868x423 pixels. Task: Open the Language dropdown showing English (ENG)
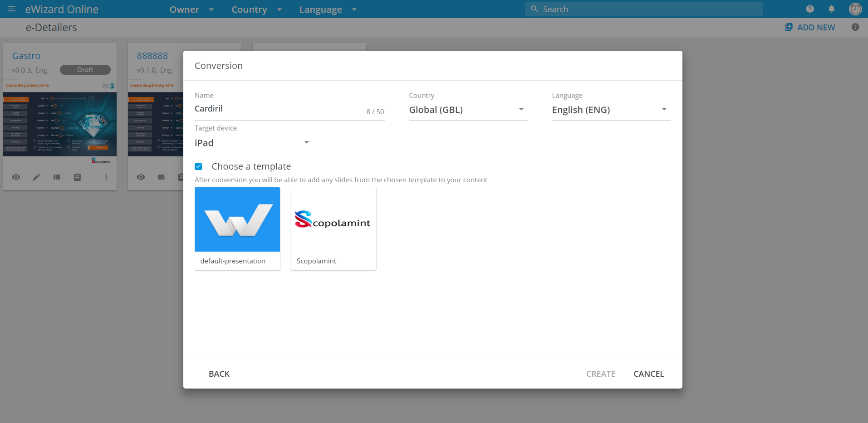tap(611, 110)
